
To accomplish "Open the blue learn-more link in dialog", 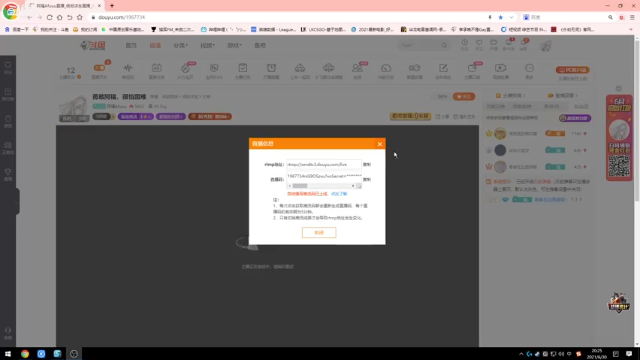I will [339, 194].
